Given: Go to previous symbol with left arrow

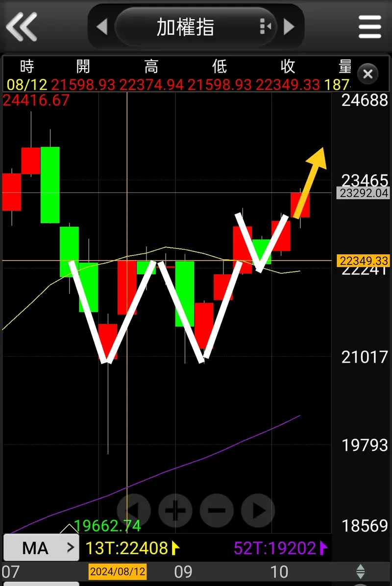Looking at the screenshot, I should pyautogui.click(x=102, y=26).
